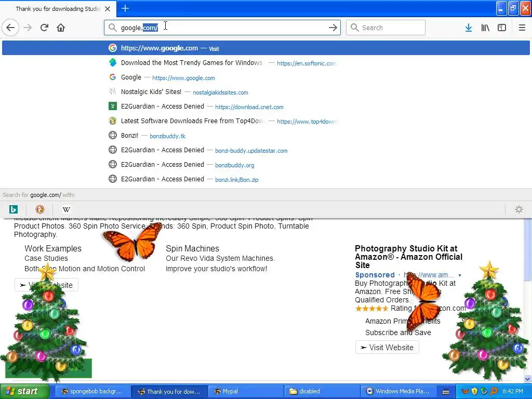The width and height of the screenshot is (532, 399).
Task: Reload the current page
Action: pos(44,28)
